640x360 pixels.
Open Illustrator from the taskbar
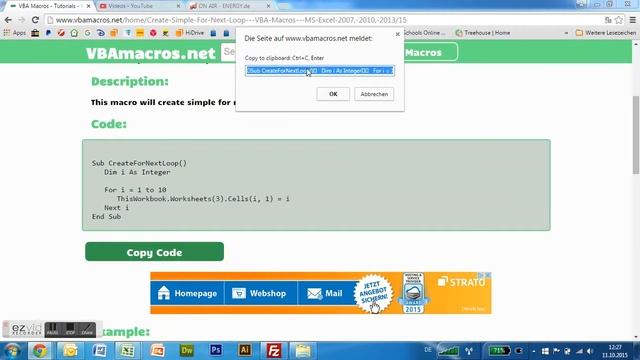(x=245, y=350)
